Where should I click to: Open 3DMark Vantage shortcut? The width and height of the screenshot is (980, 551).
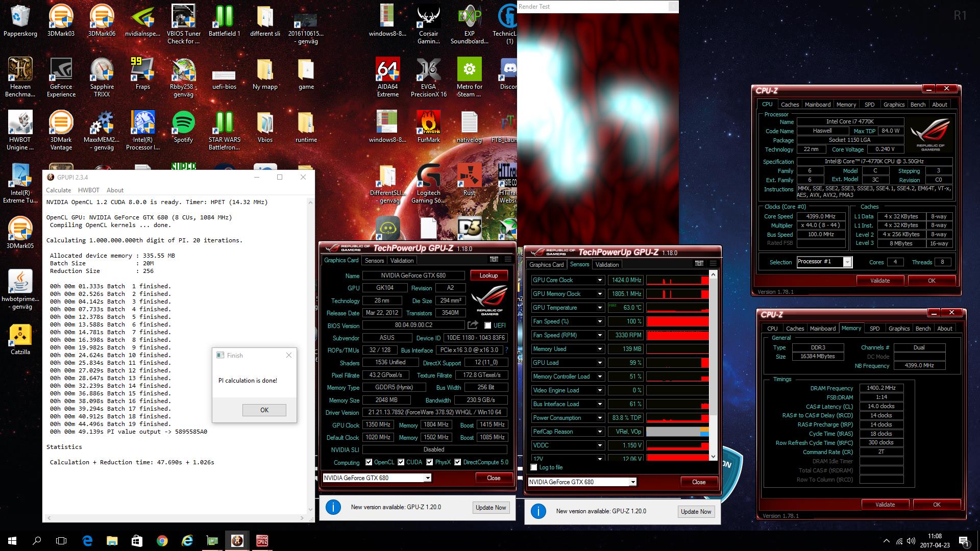tap(61, 130)
